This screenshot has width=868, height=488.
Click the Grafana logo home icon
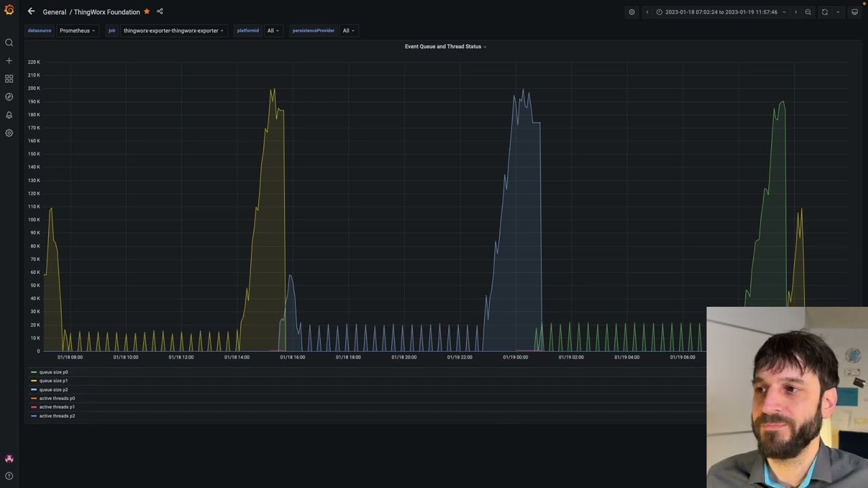pos(9,10)
